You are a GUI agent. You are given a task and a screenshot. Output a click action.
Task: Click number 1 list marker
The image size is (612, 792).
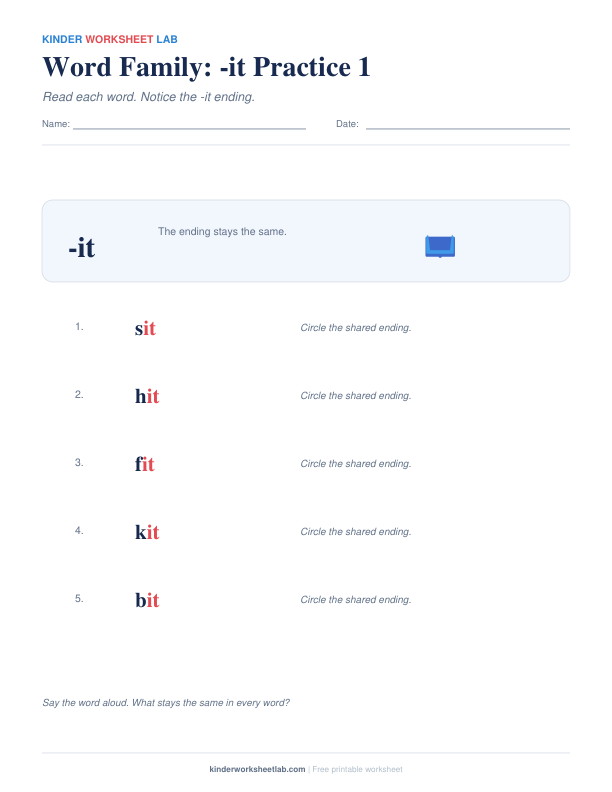tap(79, 326)
